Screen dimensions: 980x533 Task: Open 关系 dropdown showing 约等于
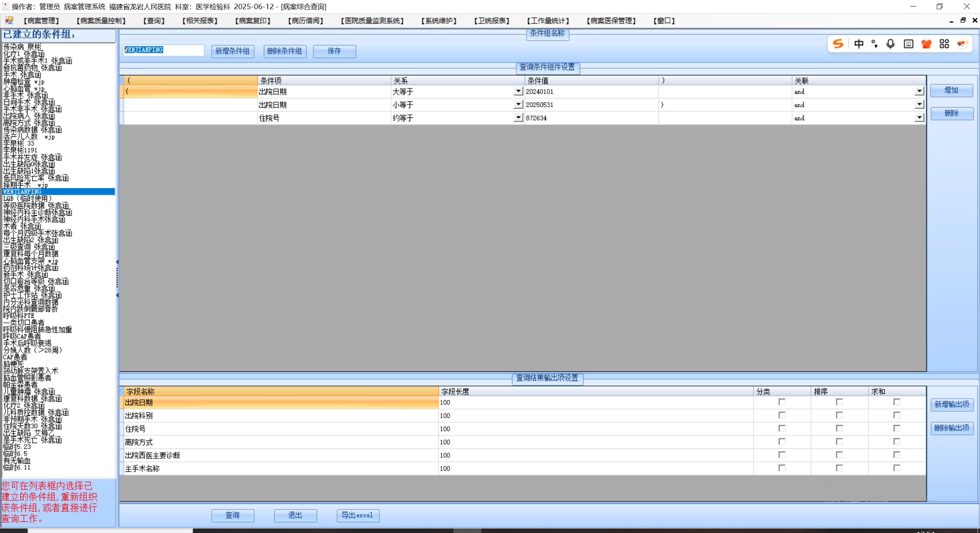[518, 118]
